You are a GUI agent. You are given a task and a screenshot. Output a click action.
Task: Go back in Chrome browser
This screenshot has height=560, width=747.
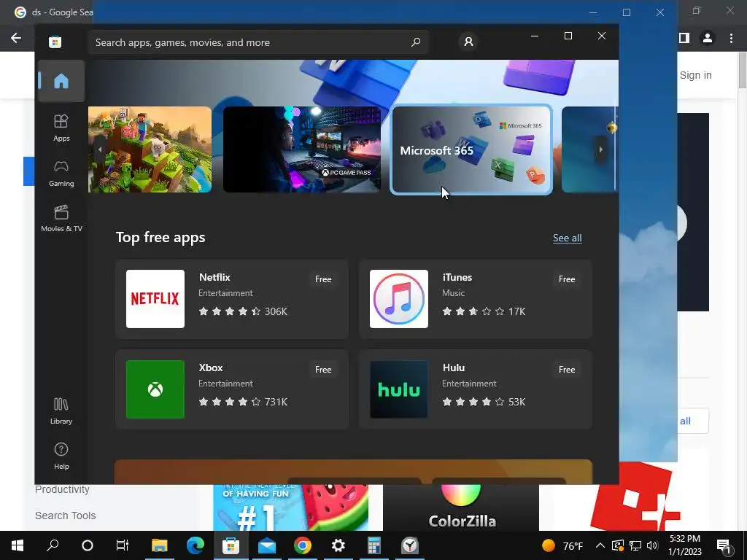(16, 38)
